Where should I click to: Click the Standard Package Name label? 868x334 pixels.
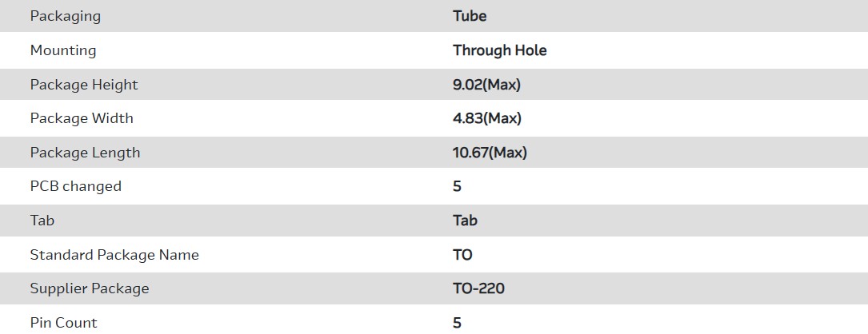click(x=114, y=255)
